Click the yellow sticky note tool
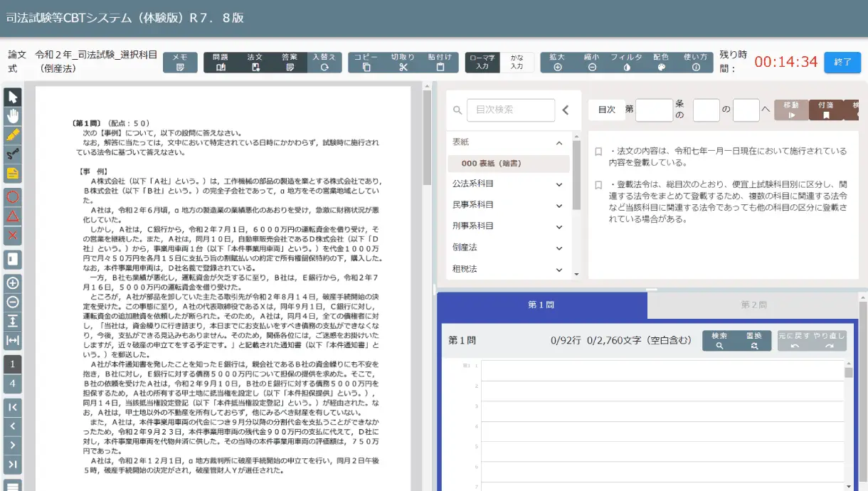Image resolution: width=868 pixels, height=491 pixels. (x=13, y=173)
